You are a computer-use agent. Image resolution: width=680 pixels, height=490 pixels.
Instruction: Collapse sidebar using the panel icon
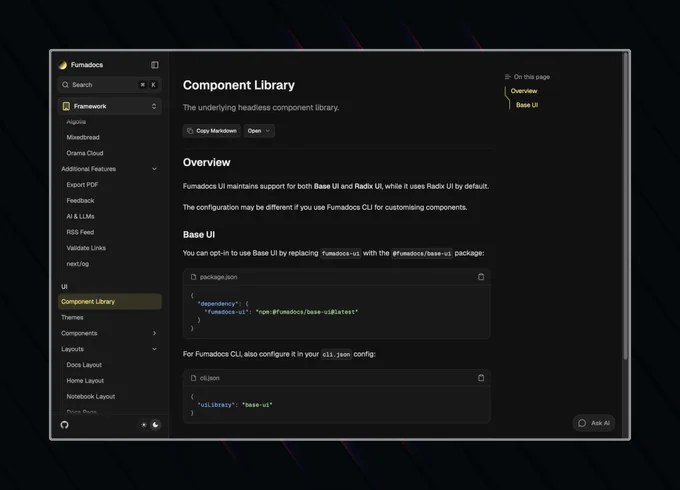155,65
